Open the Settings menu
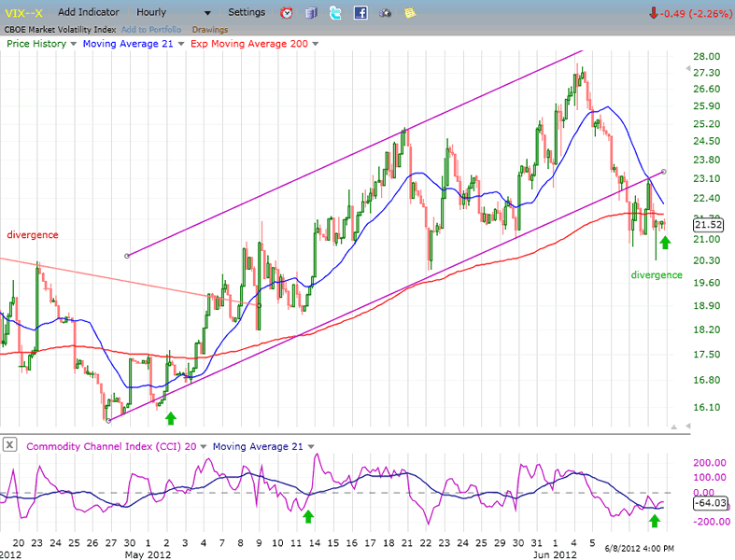 (x=247, y=13)
